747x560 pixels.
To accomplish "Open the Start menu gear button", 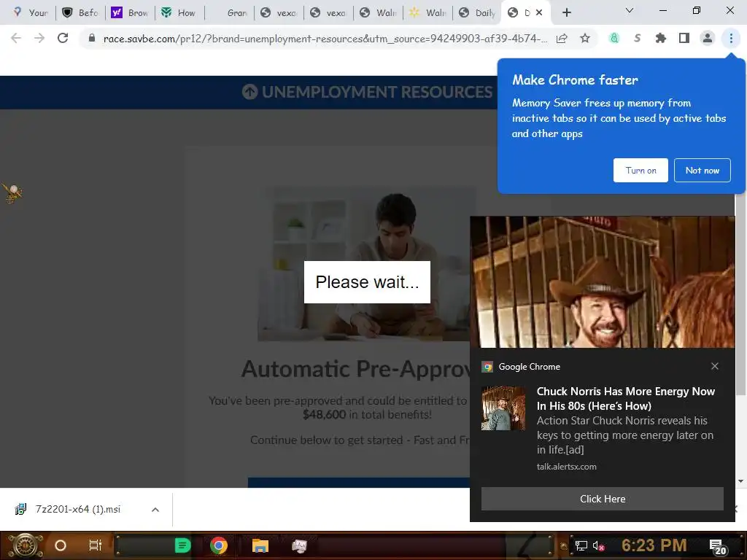I will click(25, 545).
